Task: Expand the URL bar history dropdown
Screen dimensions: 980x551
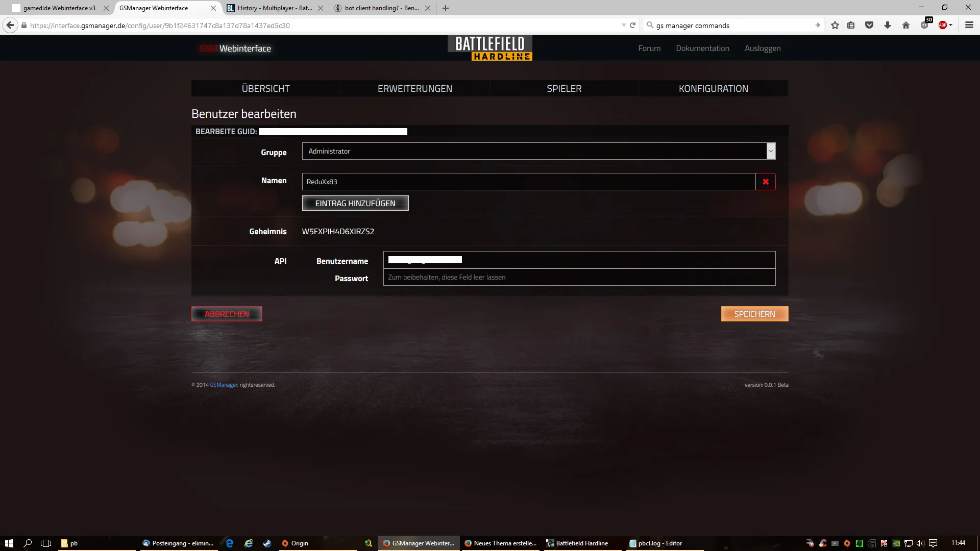Action: (623, 25)
